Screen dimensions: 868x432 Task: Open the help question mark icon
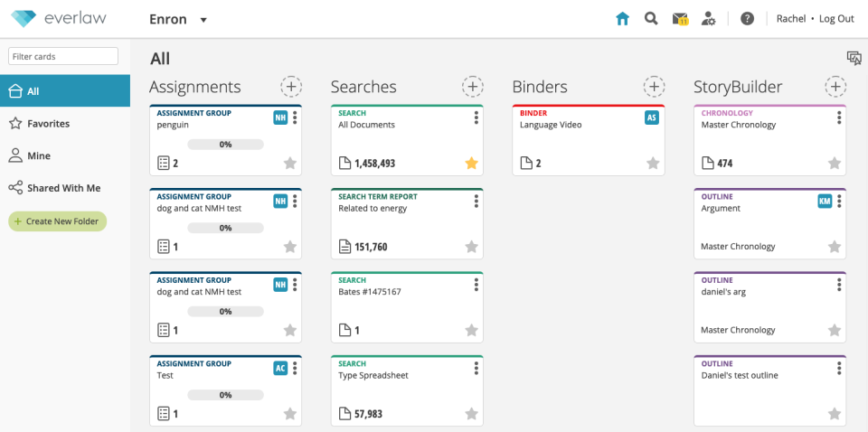pyautogui.click(x=747, y=19)
